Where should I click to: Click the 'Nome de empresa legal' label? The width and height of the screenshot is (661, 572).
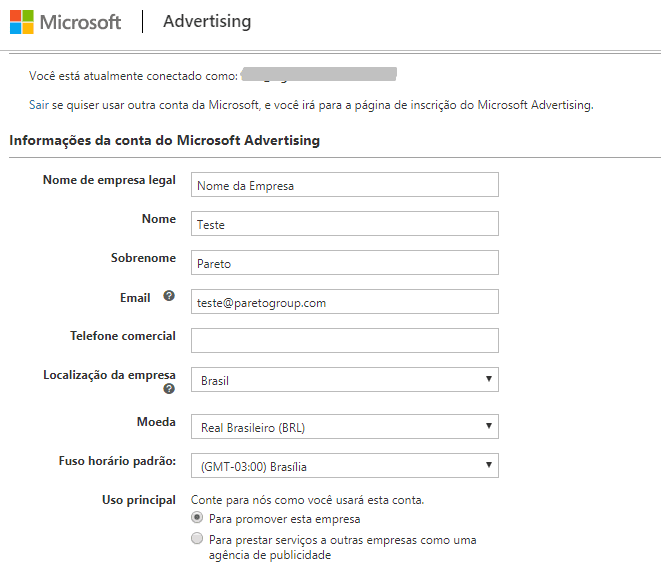pos(109,180)
